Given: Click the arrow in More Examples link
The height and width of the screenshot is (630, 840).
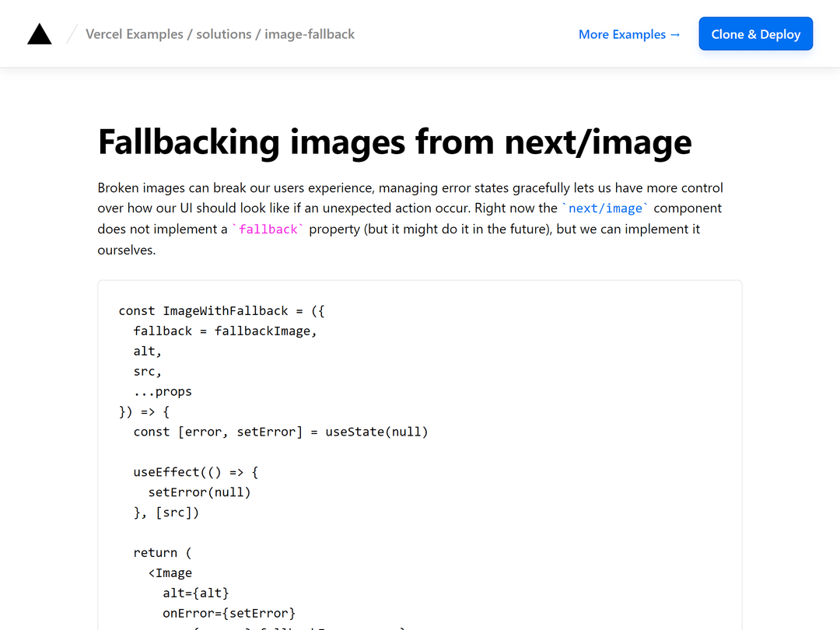Looking at the screenshot, I should 674,34.
